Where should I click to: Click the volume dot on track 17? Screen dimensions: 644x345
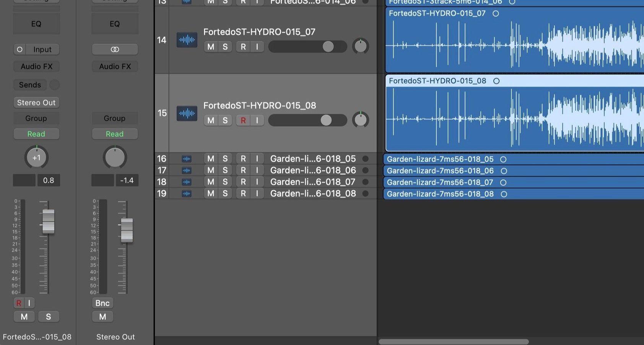coord(365,170)
